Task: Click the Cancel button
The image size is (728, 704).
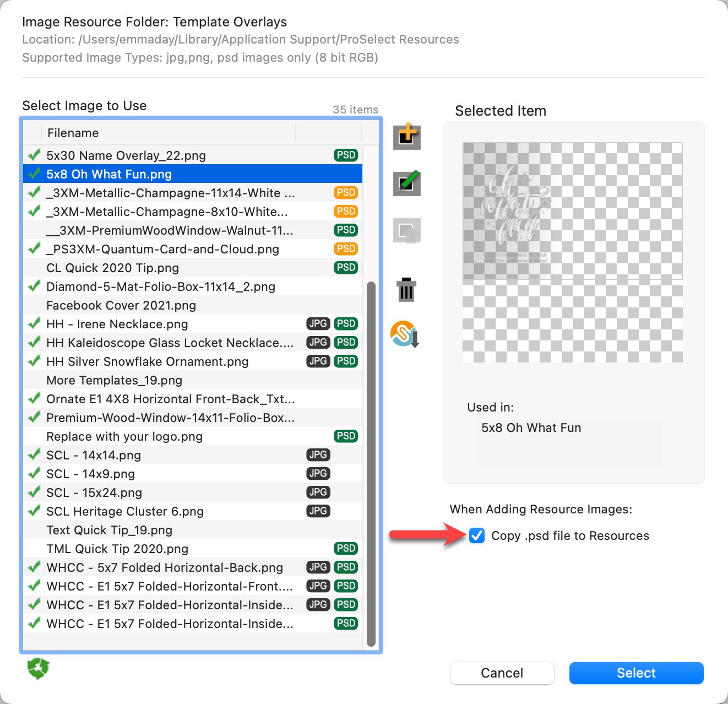Action: pyautogui.click(x=502, y=673)
